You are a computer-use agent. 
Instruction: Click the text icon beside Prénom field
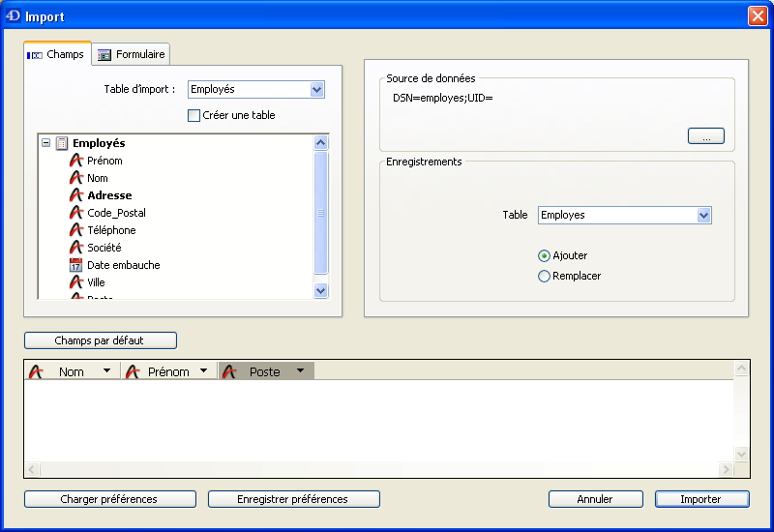click(76, 161)
